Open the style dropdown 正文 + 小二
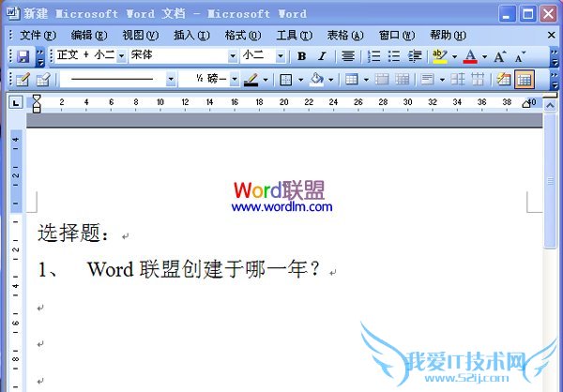Screen dimensions: 563x392 pyautogui.click(x=122, y=56)
